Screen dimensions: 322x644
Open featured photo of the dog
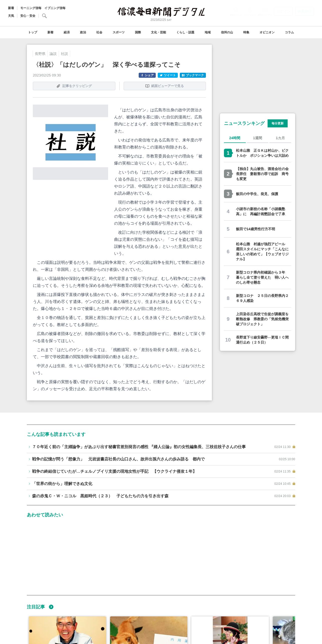pos(149,630)
